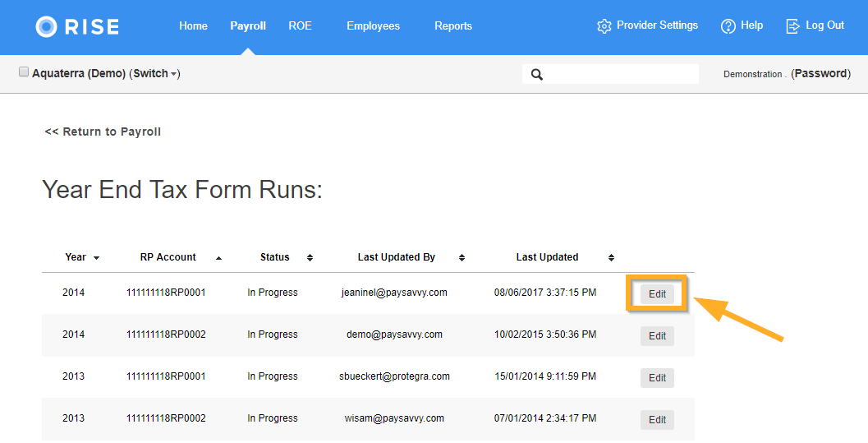Click the Last Updated header text

548,257
